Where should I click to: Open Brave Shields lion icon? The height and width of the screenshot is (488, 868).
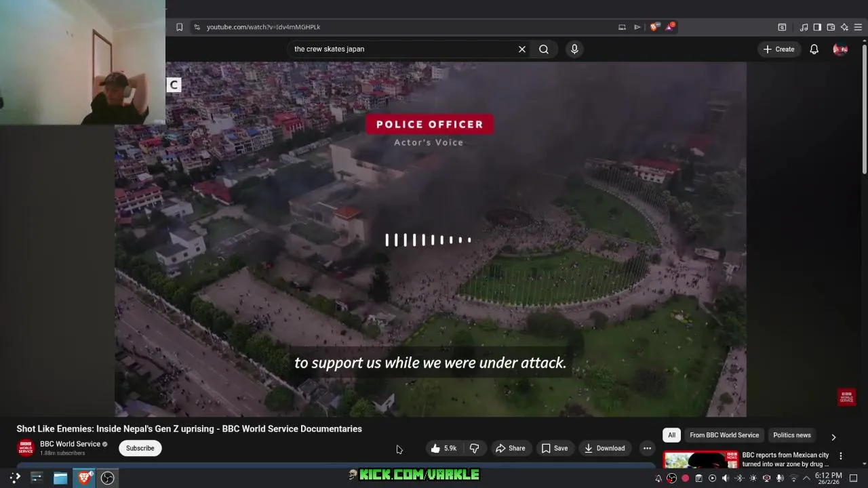[x=654, y=27]
